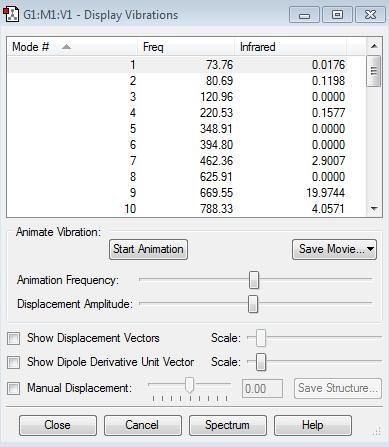Select mode 8 row with frequency 625.91
The height and width of the screenshot is (447, 389).
click(x=177, y=177)
